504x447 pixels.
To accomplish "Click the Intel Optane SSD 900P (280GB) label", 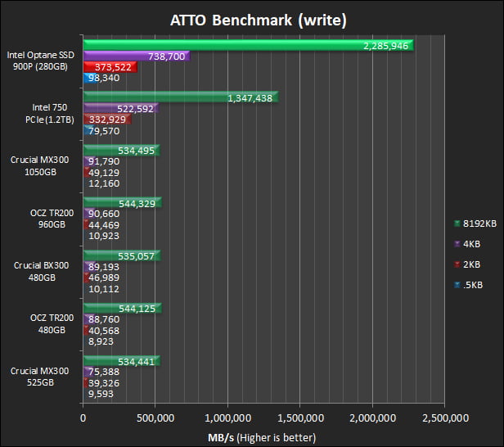I will tap(41, 61).
